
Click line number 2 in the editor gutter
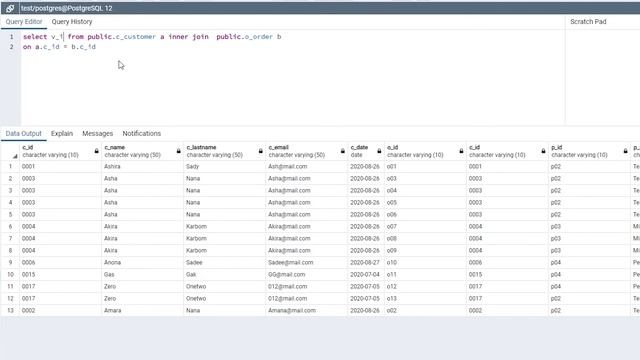click(x=11, y=47)
